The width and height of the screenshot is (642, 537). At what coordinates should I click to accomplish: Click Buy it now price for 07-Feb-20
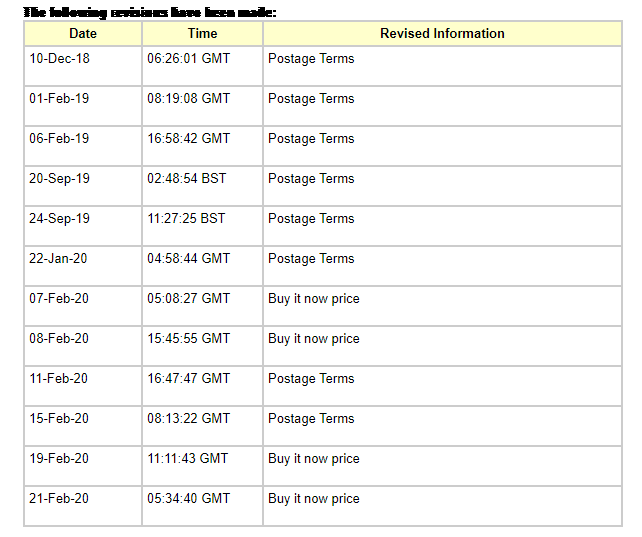314,299
